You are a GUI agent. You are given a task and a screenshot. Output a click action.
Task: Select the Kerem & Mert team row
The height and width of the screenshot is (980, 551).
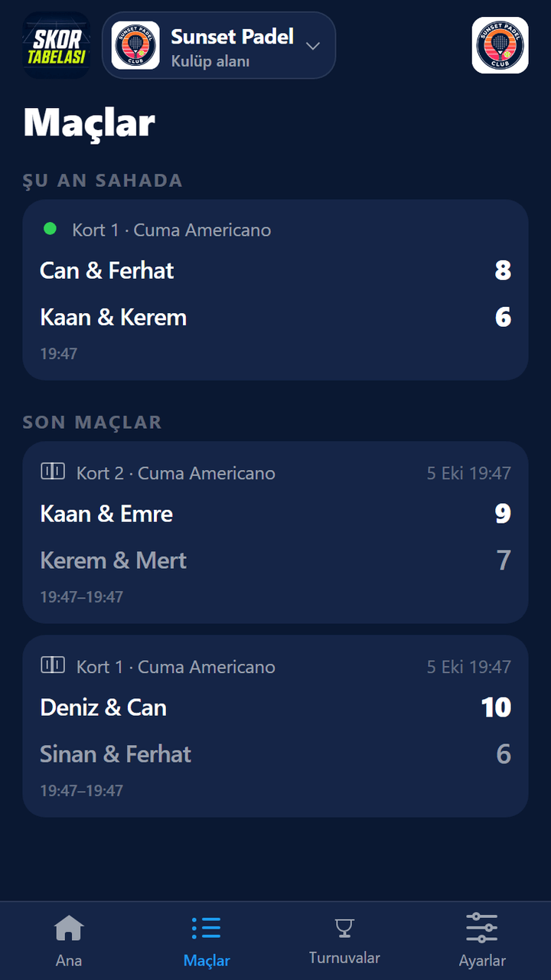275,560
